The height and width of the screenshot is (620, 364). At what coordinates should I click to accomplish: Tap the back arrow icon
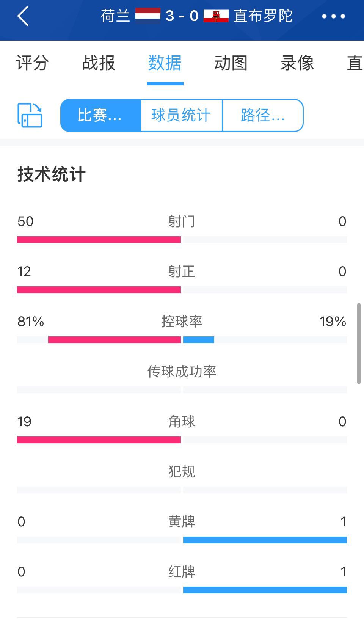click(23, 16)
